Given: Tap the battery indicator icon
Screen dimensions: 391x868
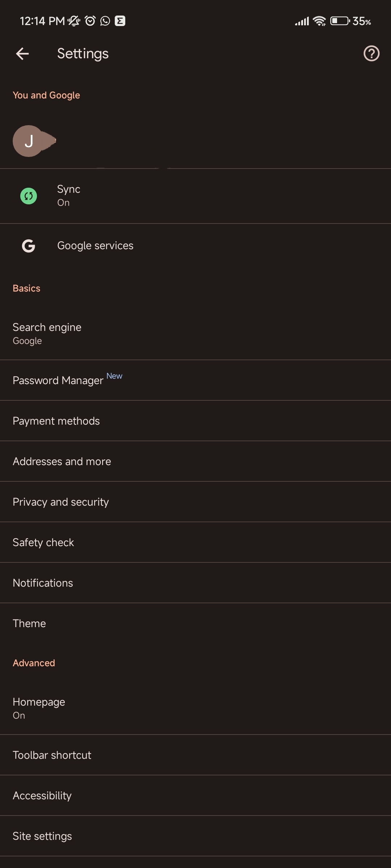Looking at the screenshot, I should [x=340, y=21].
